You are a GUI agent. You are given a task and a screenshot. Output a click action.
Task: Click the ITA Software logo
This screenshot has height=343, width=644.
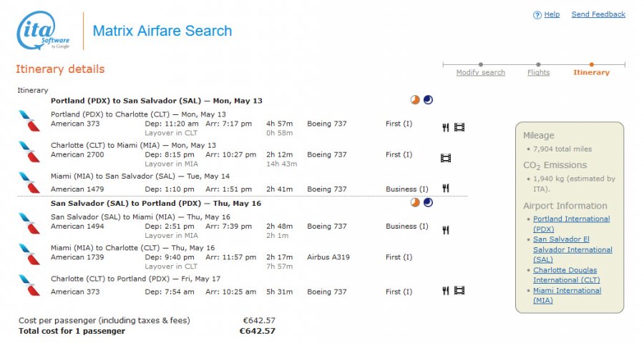(x=44, y=31)
